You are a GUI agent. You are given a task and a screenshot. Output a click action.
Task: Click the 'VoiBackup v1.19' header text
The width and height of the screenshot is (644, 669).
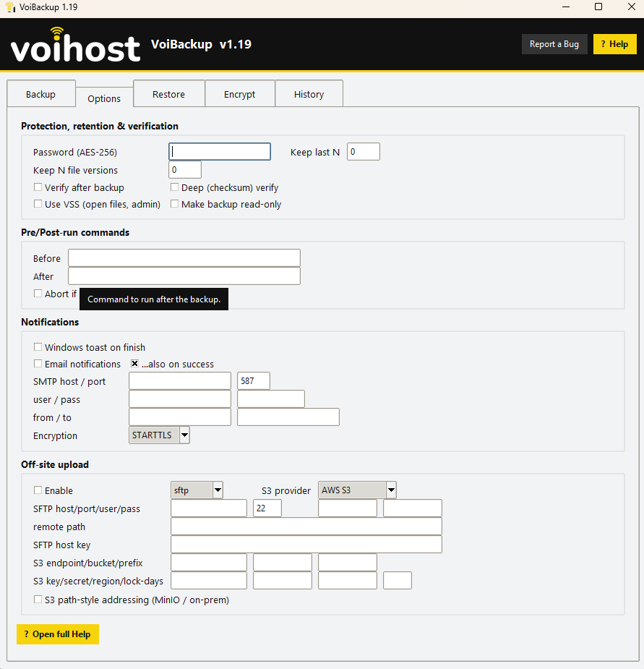[202, 44]
